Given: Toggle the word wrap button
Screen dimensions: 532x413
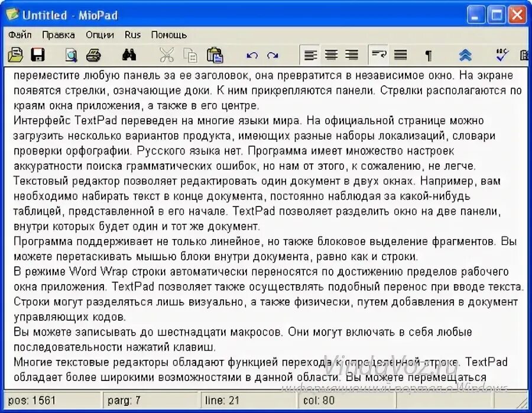Looking at the screenshot, I should tap(379, 54).
